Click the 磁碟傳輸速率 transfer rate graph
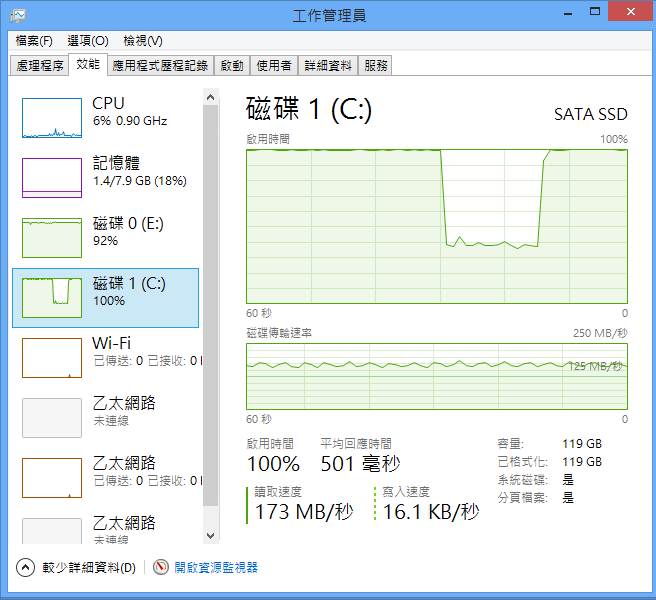This screenshot has width=656, height=600. point(437,377)
